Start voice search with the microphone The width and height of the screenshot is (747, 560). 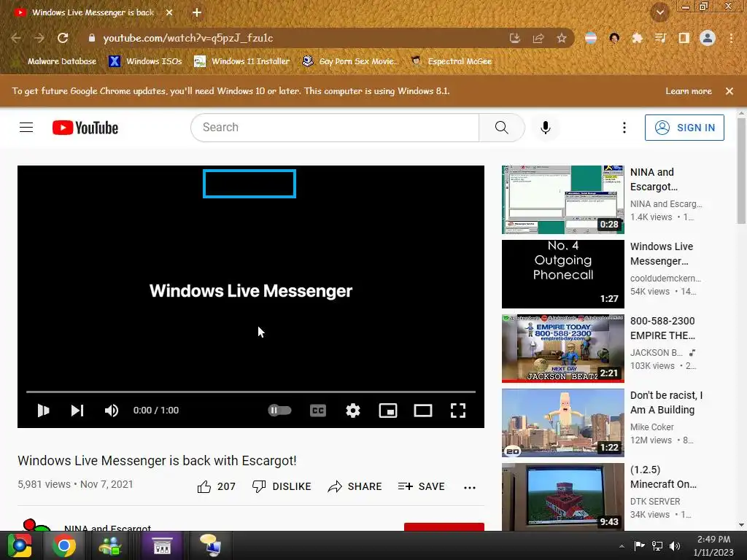(x=546, y=128)
